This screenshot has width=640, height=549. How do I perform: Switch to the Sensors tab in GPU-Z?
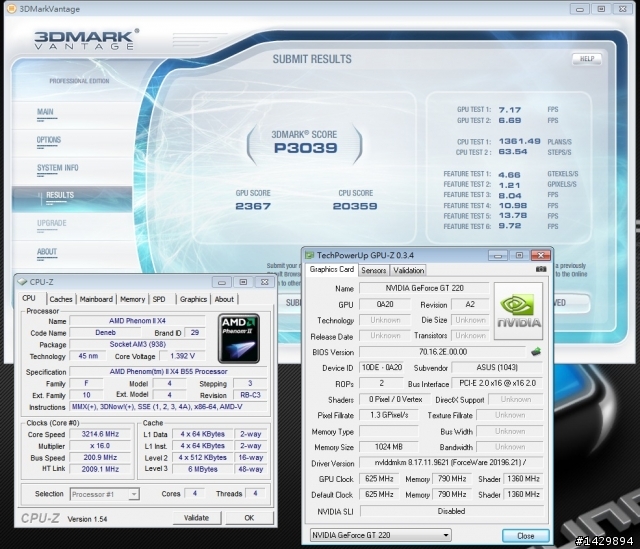point(373,270)
